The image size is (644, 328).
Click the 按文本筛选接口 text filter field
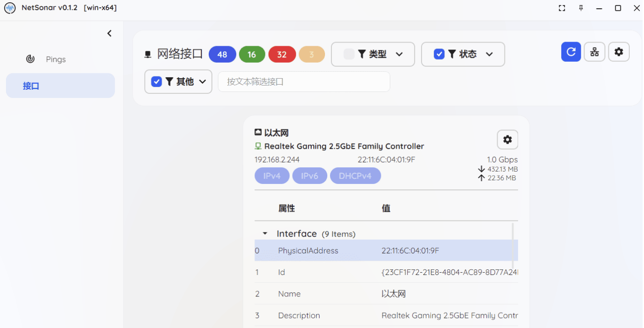point(303,81)
